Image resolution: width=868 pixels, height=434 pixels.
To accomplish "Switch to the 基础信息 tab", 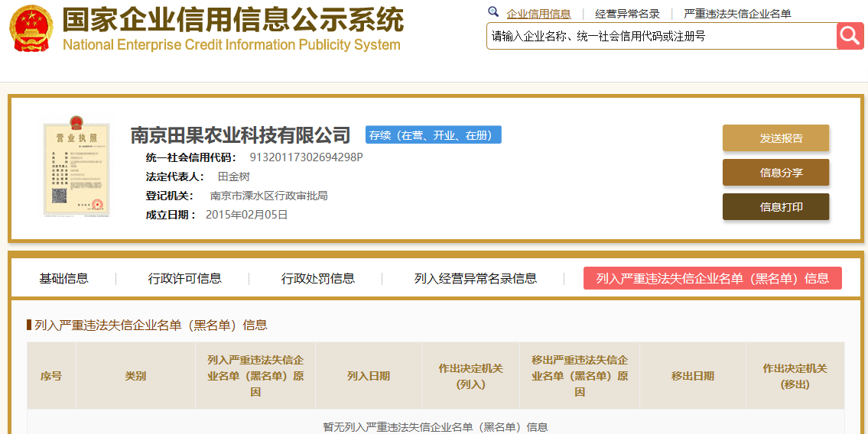I will pos(63,278).
